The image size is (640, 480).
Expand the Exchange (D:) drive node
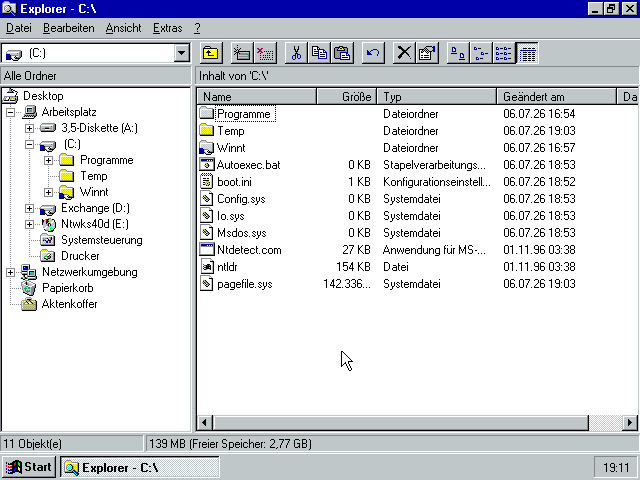[29, 208]
